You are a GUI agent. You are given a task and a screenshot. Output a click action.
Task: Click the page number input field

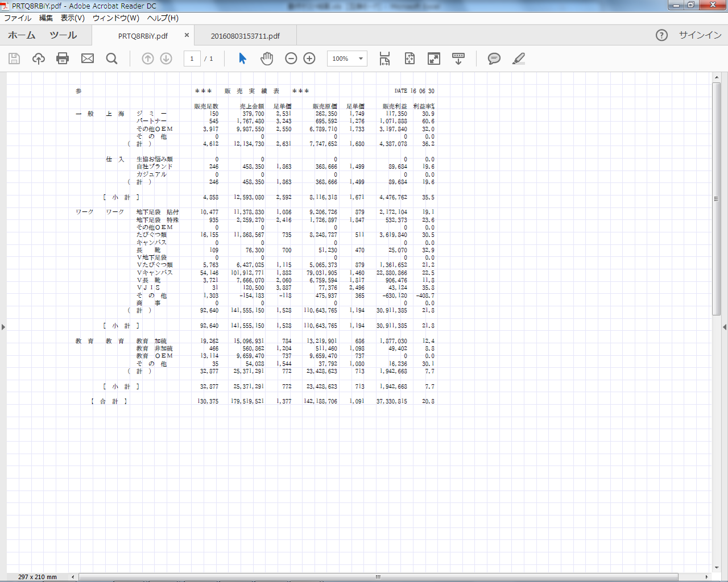(192, 59)
